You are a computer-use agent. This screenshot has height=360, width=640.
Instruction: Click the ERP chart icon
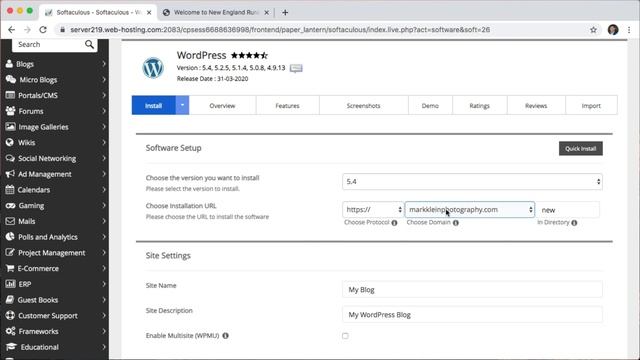point(10,284)
